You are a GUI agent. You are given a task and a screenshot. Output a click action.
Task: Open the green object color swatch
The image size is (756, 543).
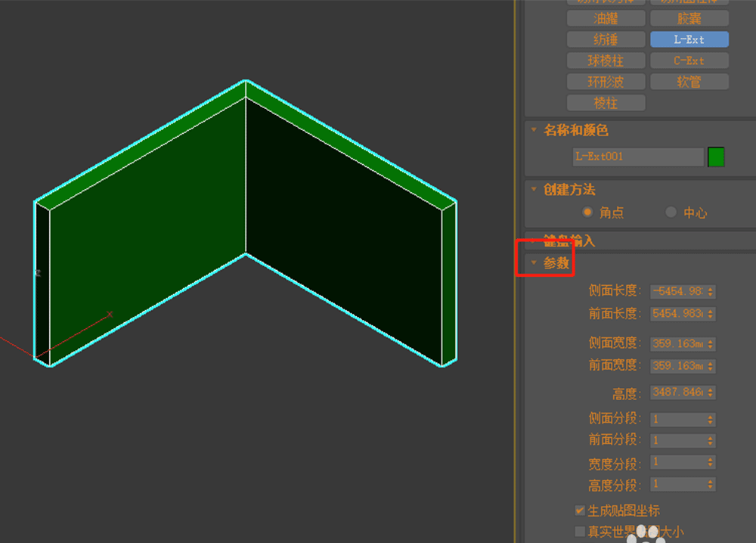pos(716,157)
